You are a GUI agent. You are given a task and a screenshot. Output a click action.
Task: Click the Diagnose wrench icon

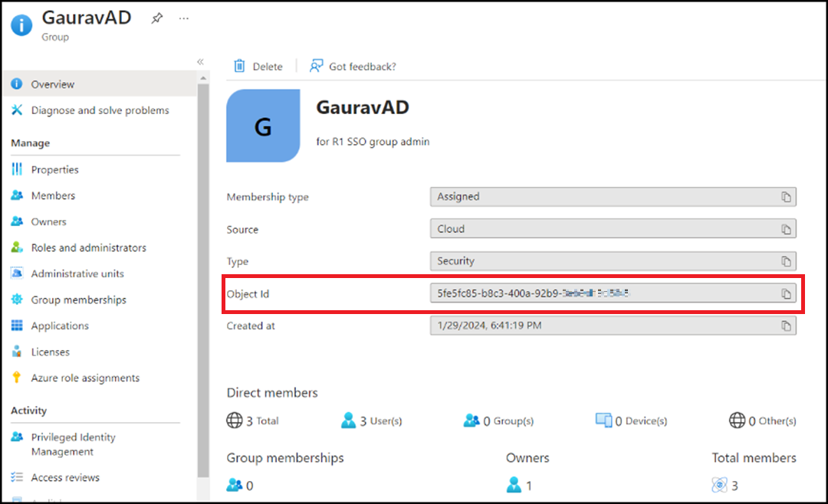pos(17,110)
